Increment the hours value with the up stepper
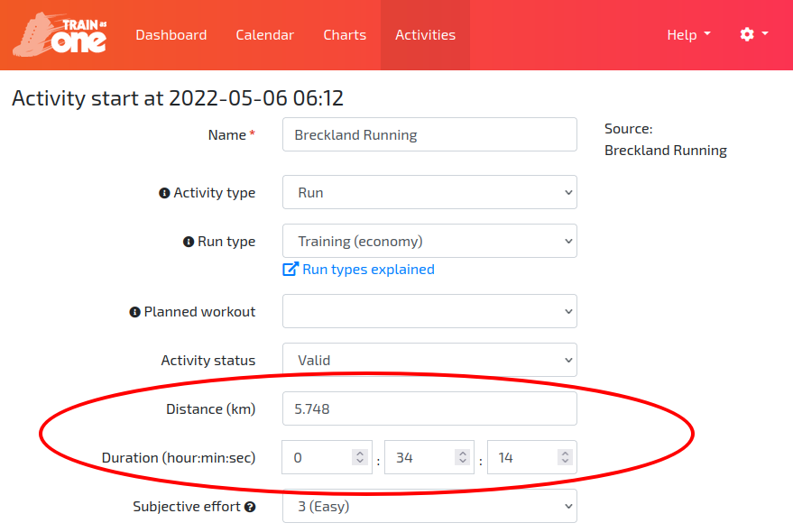The image size is (793, 532). (x=360, y=452)
